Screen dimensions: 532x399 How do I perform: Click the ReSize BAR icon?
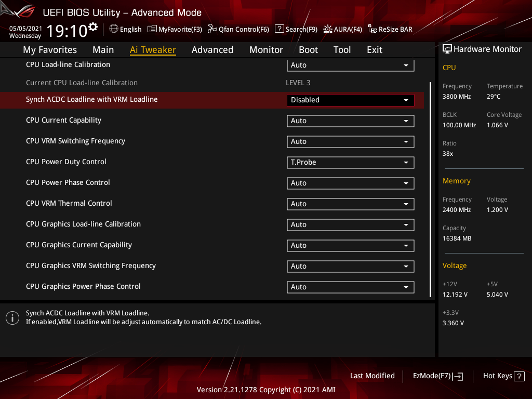coord(373,29)
